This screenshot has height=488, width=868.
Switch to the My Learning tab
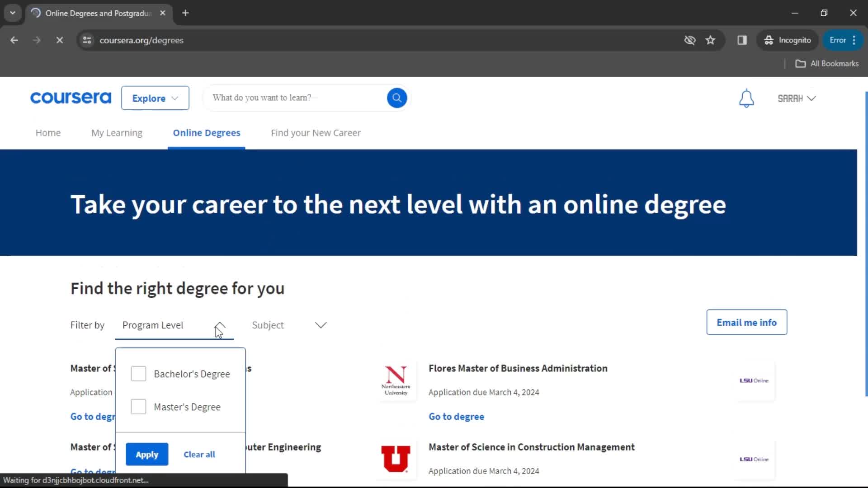(116, 132)
